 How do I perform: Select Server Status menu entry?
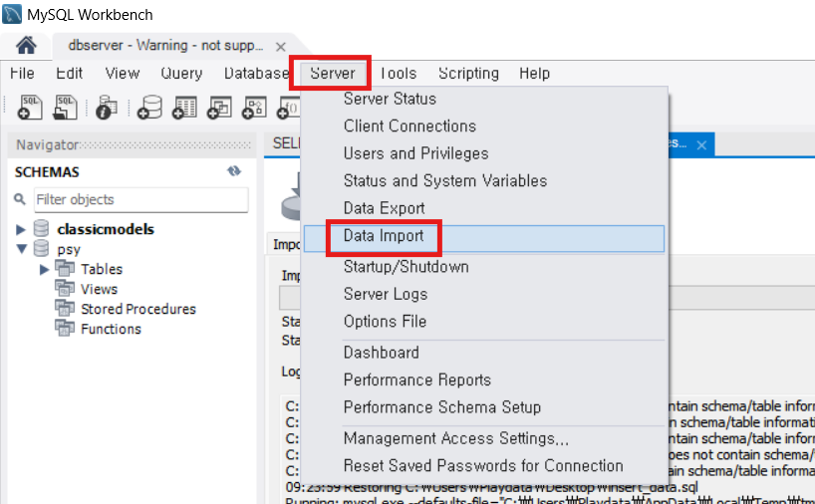(x=484, y=99)
